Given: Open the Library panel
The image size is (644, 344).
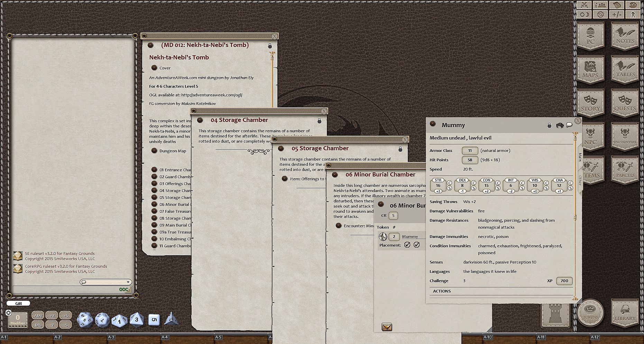Looking at the screenshot, I should (625, 313).
